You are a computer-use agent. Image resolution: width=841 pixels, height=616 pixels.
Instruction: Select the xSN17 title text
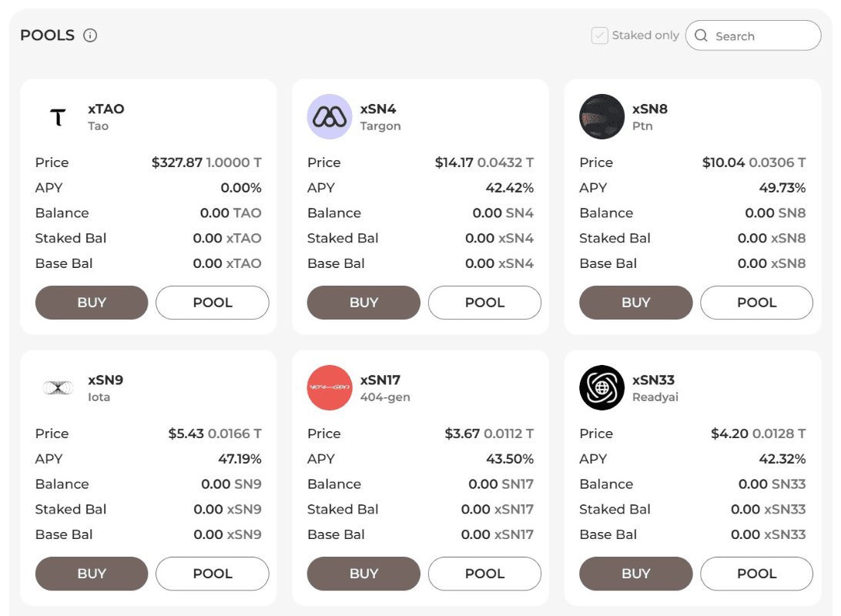[x=380, y=380]
